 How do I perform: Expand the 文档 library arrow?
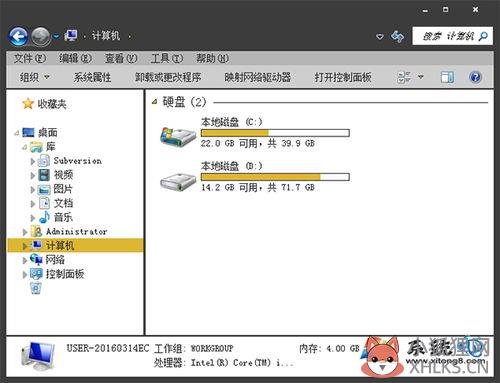click(x=32, y=204)
